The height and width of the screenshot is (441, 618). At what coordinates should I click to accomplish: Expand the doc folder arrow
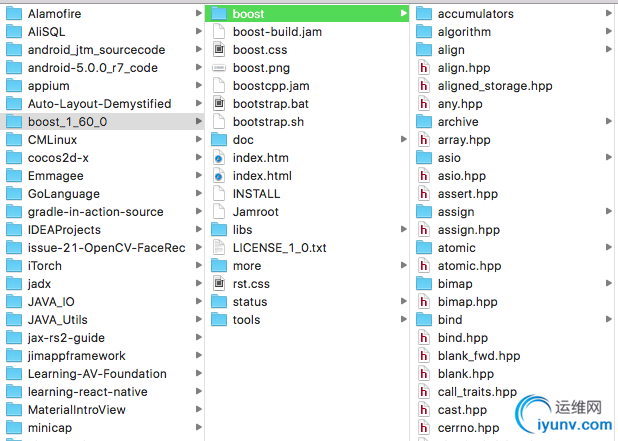click(404, 139)
